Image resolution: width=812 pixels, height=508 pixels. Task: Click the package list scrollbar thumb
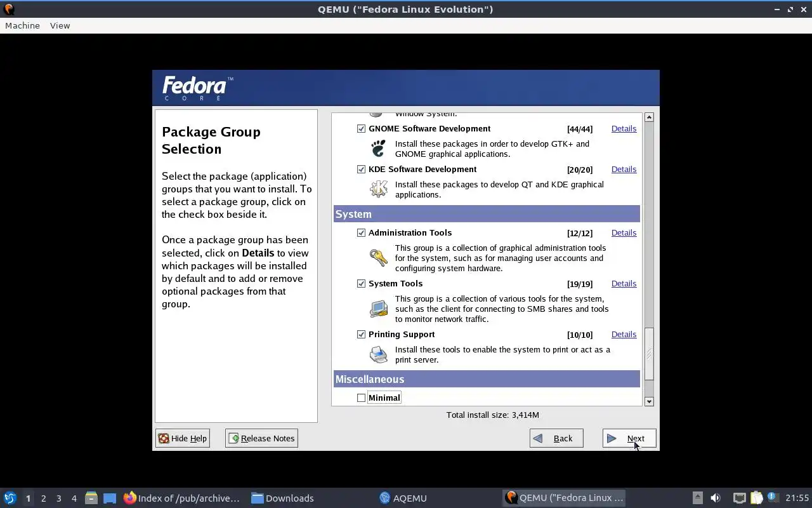(649, 354)
